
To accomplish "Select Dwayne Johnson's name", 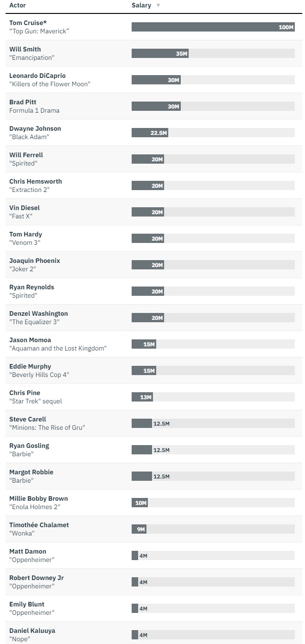I will (35, 128).
